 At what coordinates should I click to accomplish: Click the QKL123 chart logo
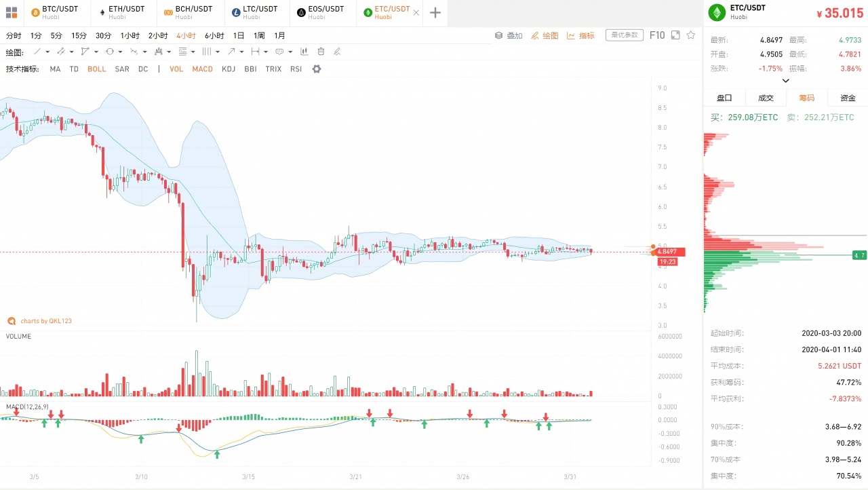(12, 321)
